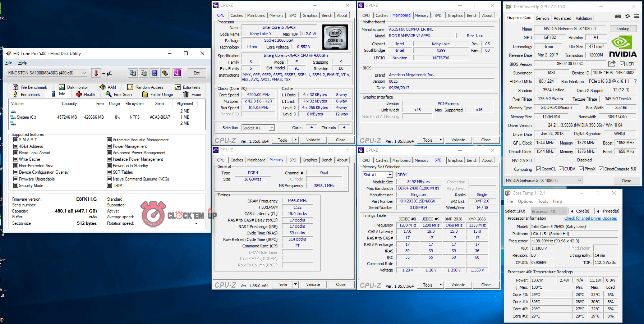Click the thermometer temperature icon in HD Tune
Viewport: 644px width, 324px height.
coord(96,73)
